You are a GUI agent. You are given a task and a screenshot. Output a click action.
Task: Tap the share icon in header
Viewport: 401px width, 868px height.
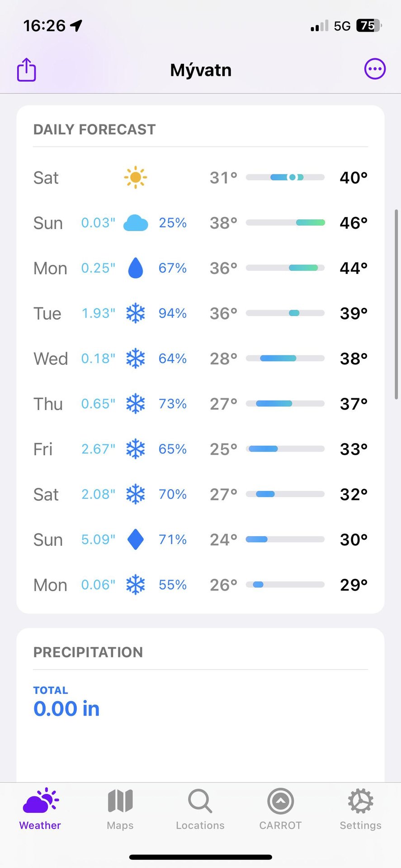(x=27, y=70)
